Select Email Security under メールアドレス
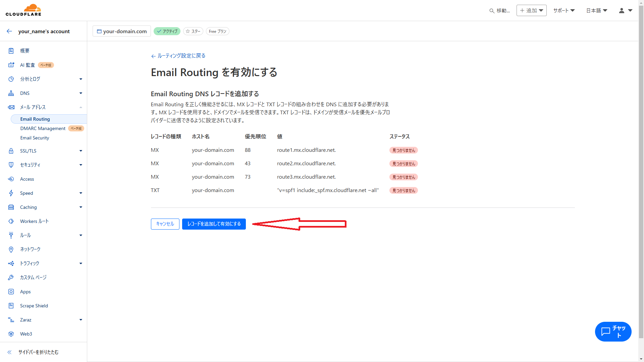This screenshot has width=644, height=362. pyautogui.click(x=35, y=138)
